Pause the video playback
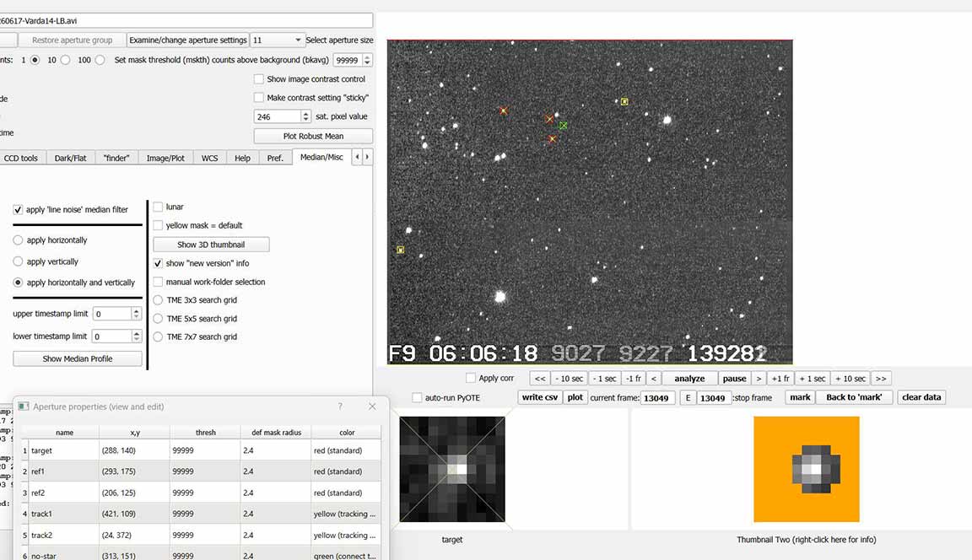 point(735,379)
